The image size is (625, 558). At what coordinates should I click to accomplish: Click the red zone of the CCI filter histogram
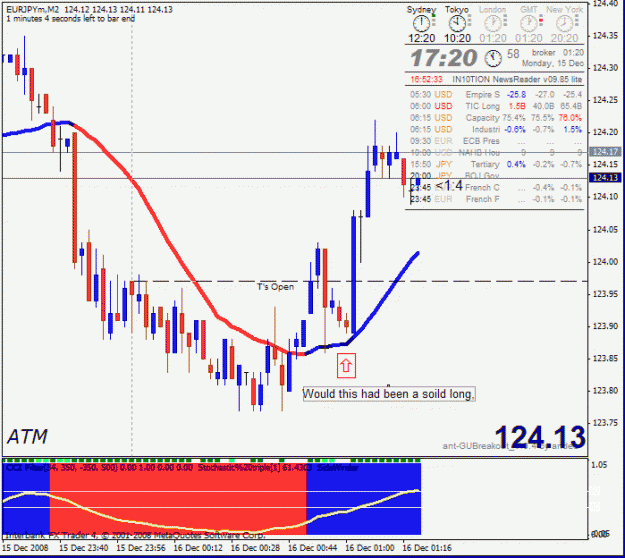pos(177,498)
